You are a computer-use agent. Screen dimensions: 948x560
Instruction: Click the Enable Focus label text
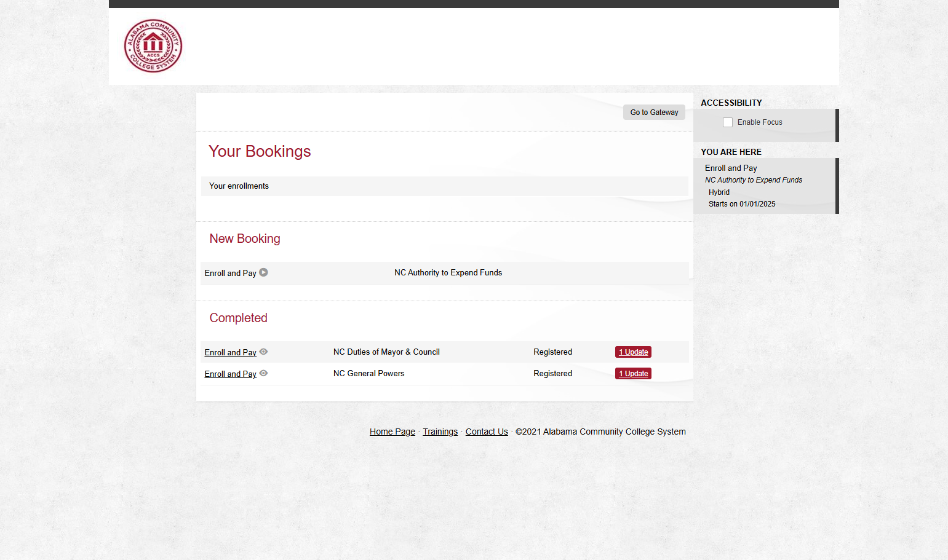pos(760,122)
